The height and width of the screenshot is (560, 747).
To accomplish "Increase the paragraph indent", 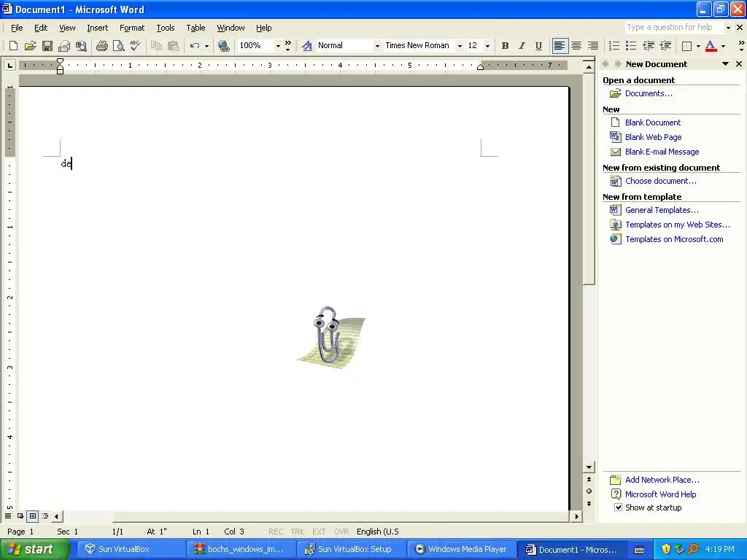I will coord(665,46).
